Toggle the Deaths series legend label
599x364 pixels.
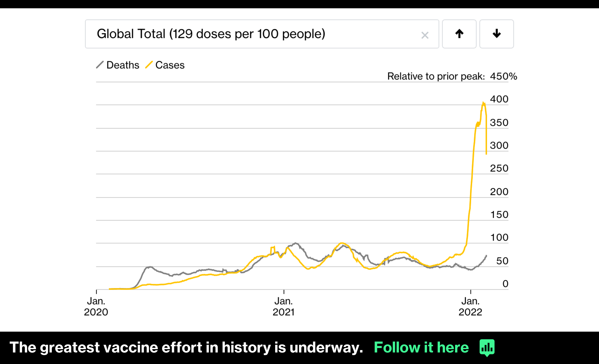(123, 65)
